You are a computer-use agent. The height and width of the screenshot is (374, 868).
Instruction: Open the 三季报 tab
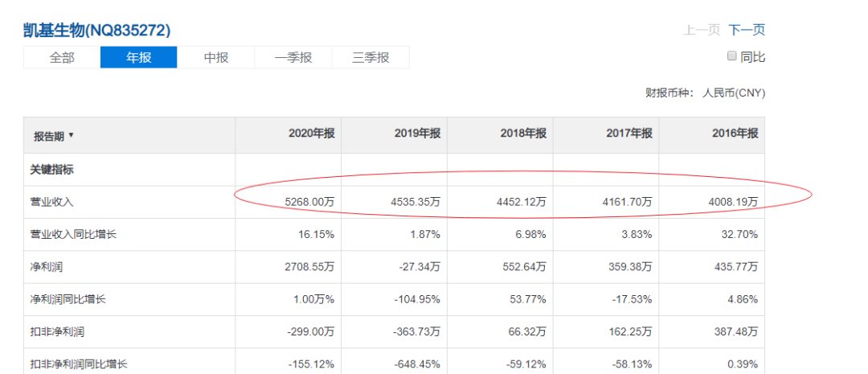[371, 57]
